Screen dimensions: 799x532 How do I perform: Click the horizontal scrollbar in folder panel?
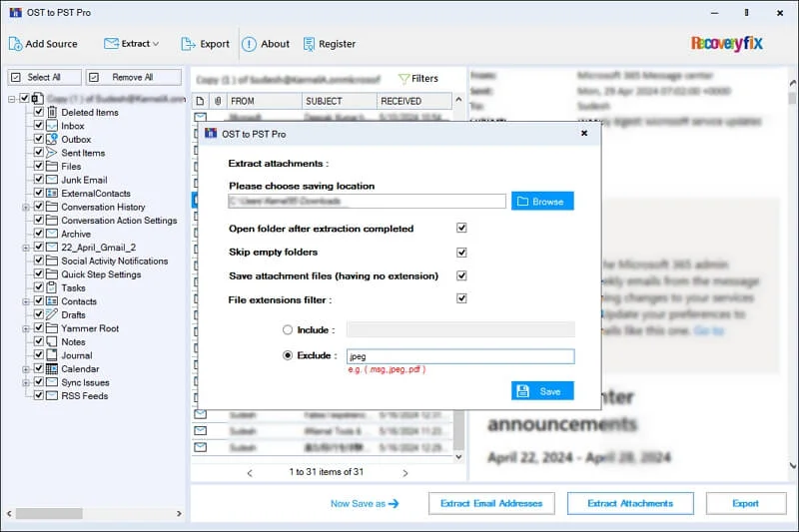pos(49,514)
